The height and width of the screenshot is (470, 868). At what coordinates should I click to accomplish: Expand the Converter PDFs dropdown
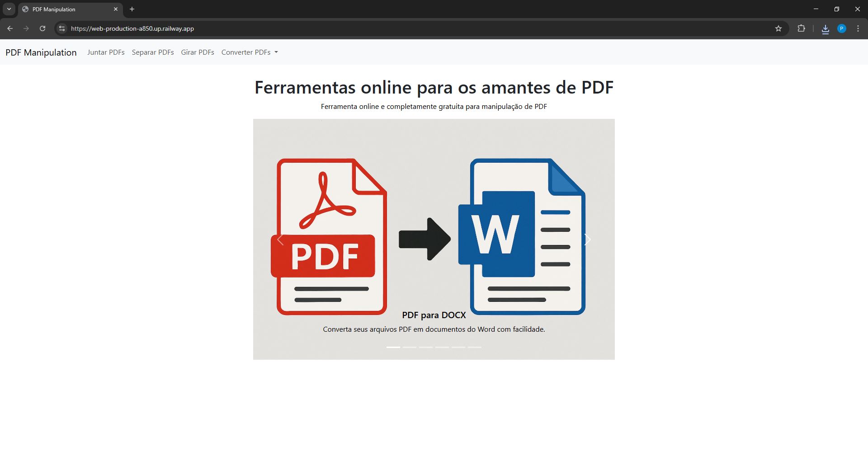(250, 52)
